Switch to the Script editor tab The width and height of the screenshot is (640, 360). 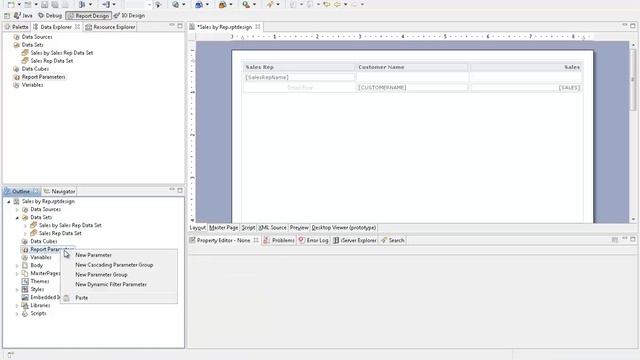[x=248, y=228]
